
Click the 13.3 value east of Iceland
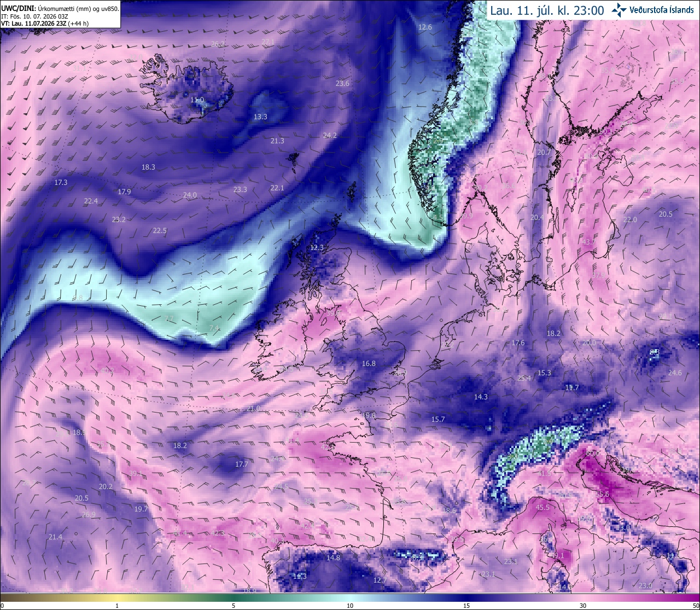[260, 117]
